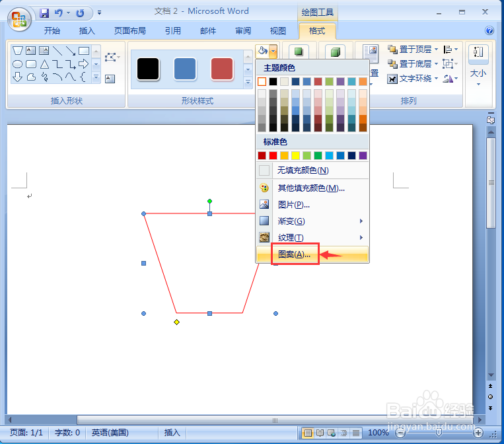Toggle the shape fill dropdown arrow
Screen dimensions: 504x444
[273, 50]
